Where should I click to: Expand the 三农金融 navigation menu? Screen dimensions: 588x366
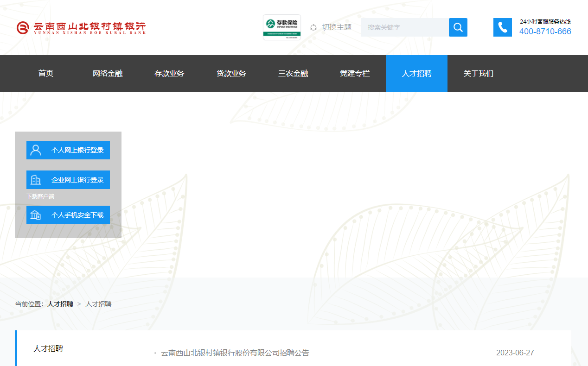(x=293, y=74)
